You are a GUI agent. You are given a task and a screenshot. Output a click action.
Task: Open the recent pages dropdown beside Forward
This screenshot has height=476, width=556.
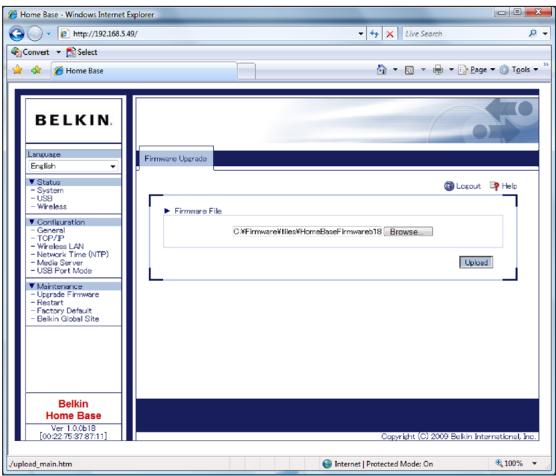(49, 34)
